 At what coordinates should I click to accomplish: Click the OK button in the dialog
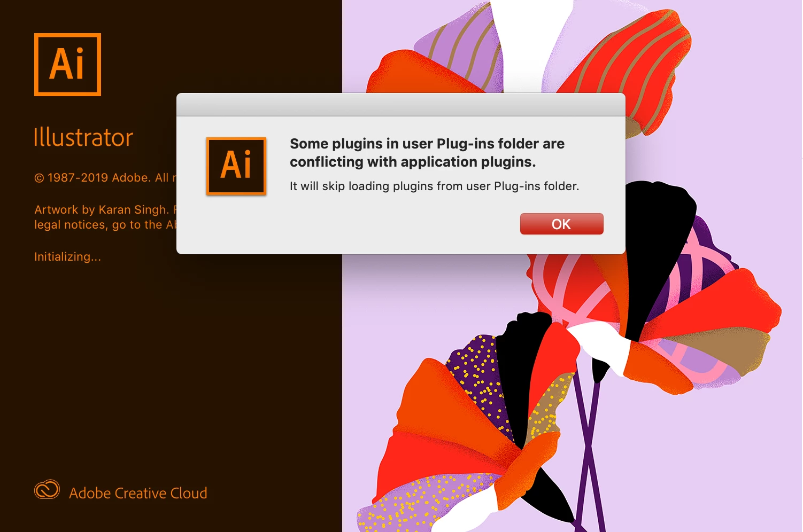[x=561, y=224]
